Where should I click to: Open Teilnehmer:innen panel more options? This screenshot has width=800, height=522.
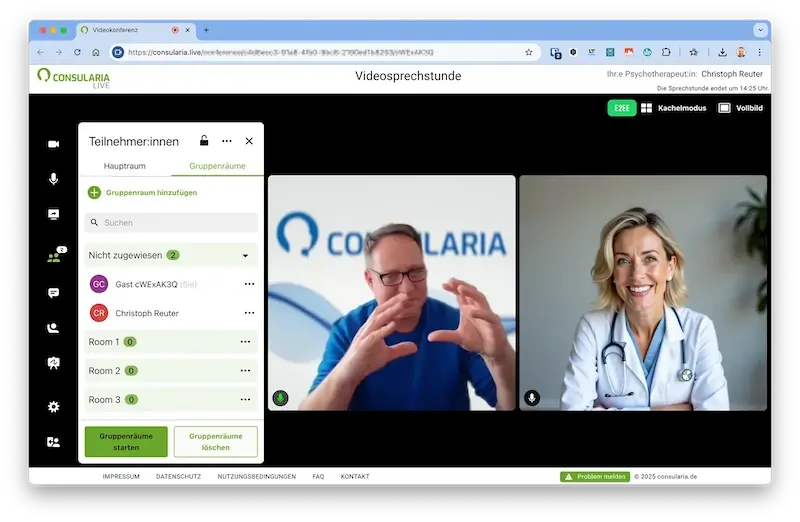(227, 141)
